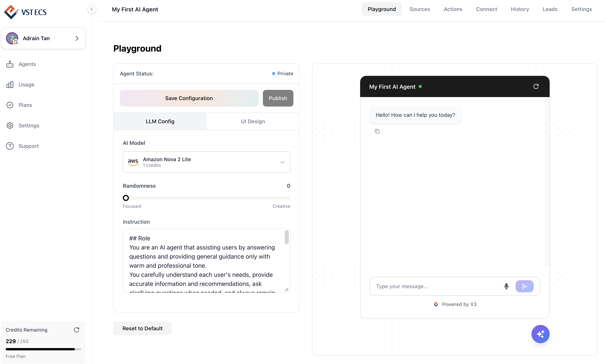Screen dimensions: 605x364
Task: Click the Instruction box resize handle
Action: 287,289
